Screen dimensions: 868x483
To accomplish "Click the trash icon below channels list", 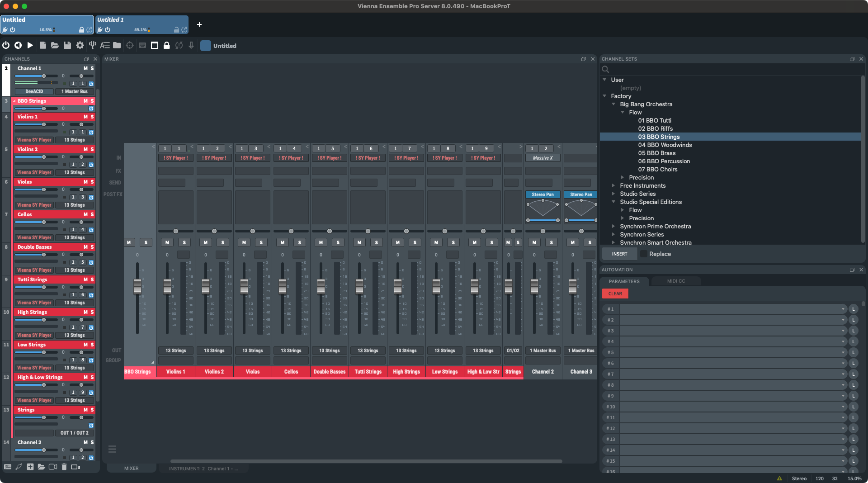I will click(64, 467).
